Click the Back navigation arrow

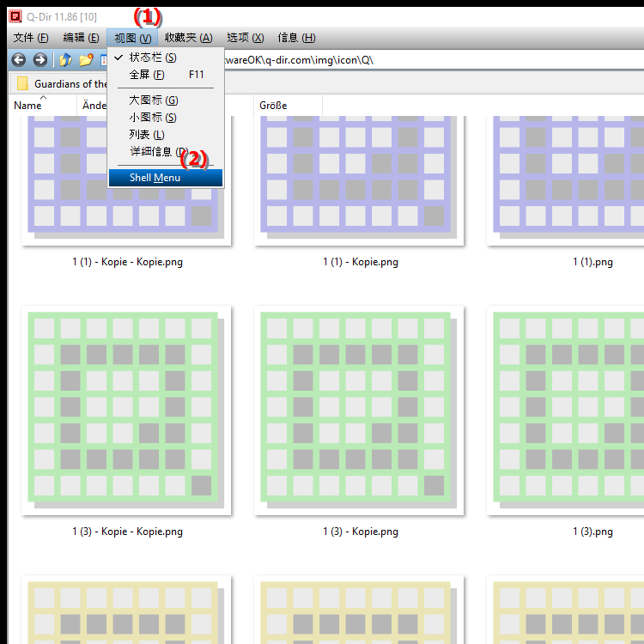pos(18,60)
